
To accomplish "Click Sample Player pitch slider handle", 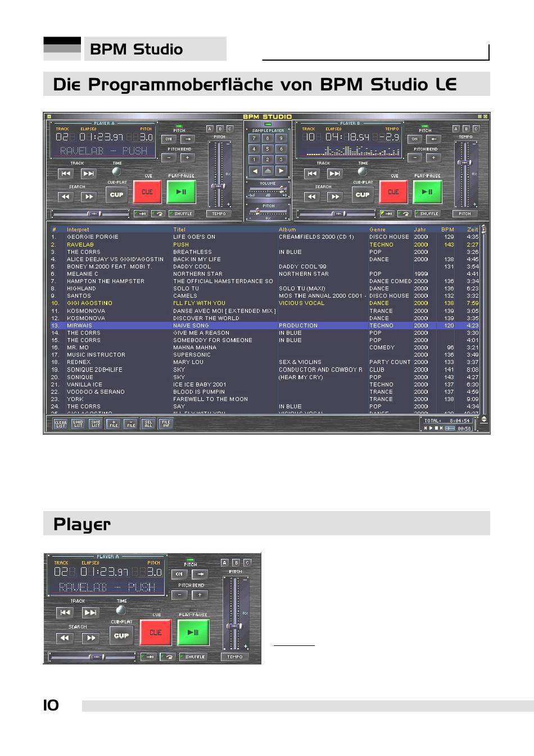I will coord(258,212).
